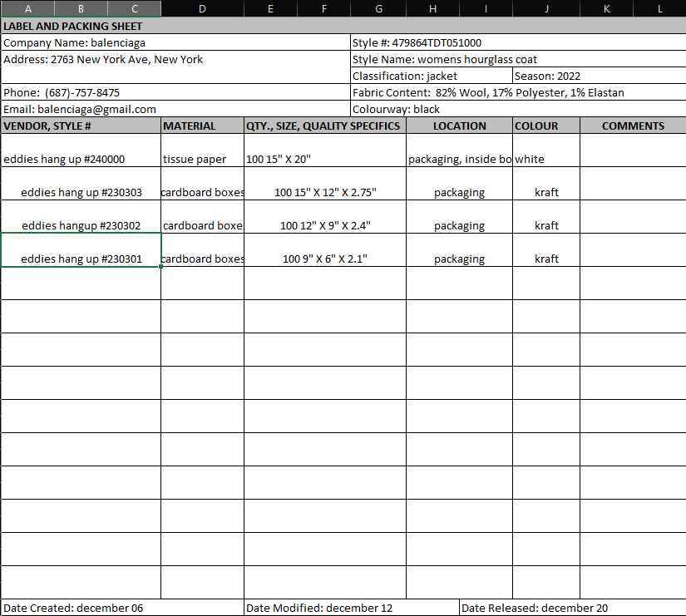Click the MATERIAL header cell

point(203,126)
